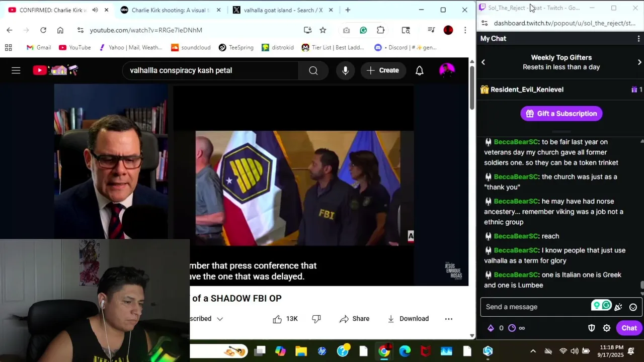Open more actions ellipsis under video
Image resolution: width=644 pixels, height=362 pixels.
449,319
